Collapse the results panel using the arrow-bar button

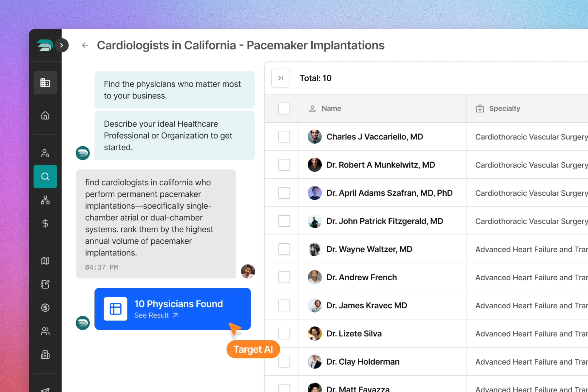tap(281, 78)
